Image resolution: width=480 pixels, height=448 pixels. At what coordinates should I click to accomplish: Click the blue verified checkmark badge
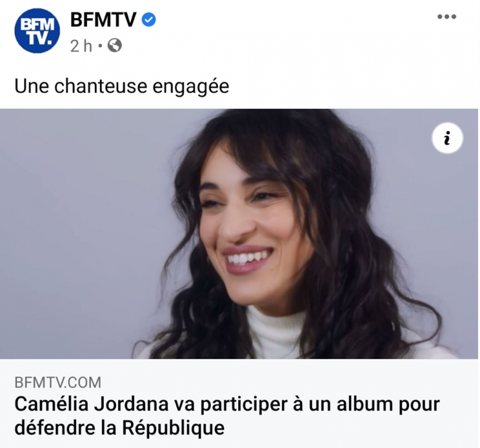(149, 20)
